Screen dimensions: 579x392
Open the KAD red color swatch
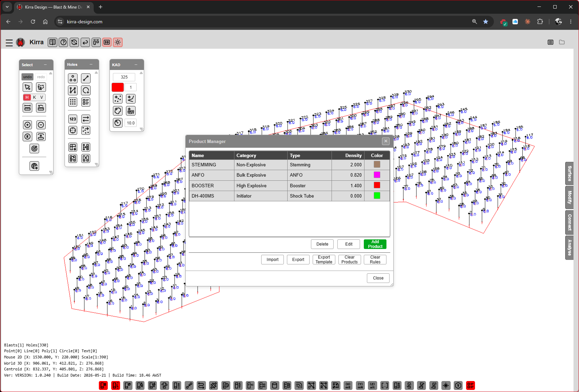tap(118, 87)
